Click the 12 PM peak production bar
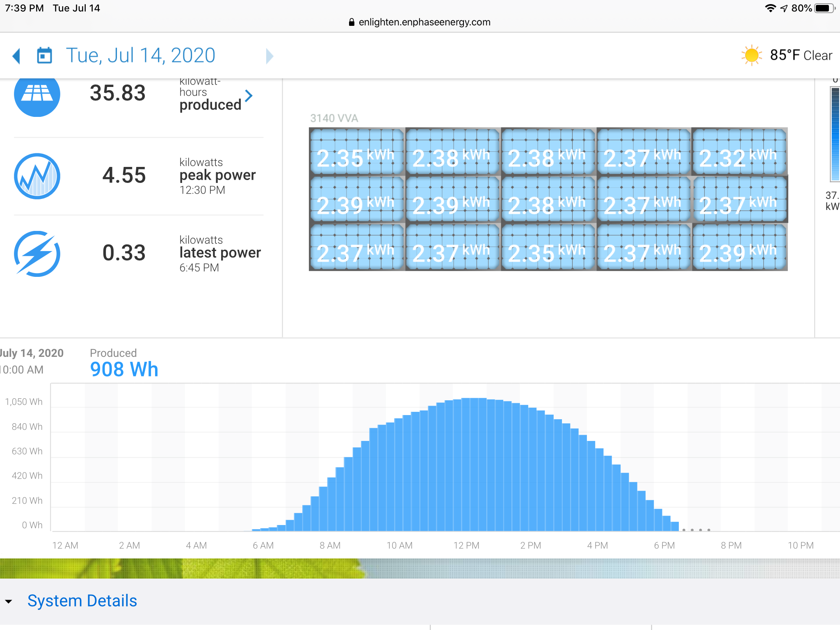840x630 pixels. point(466,463)
